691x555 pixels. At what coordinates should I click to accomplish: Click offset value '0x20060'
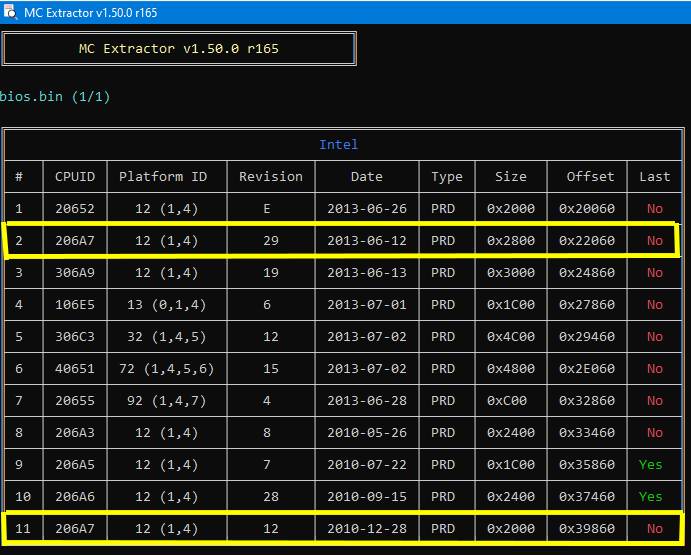coord(587,209)
